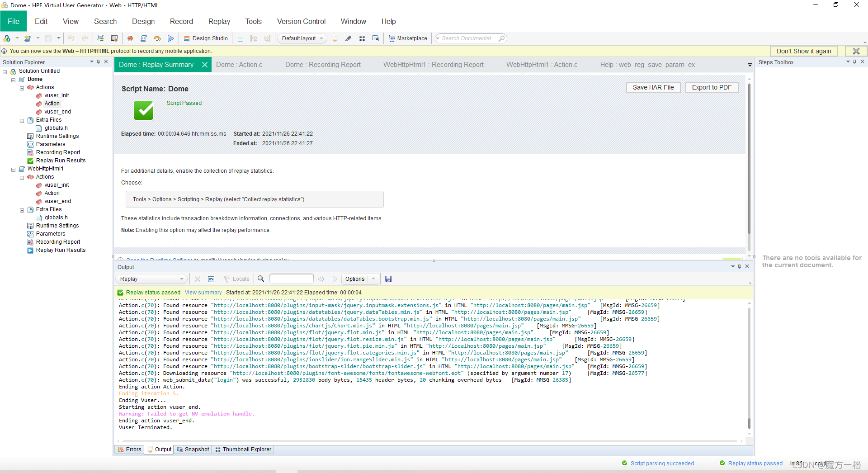Screen dimensions: 868x473
Task: Pin the Steps Toolbox panel
Action: click(x=855, y=62)
